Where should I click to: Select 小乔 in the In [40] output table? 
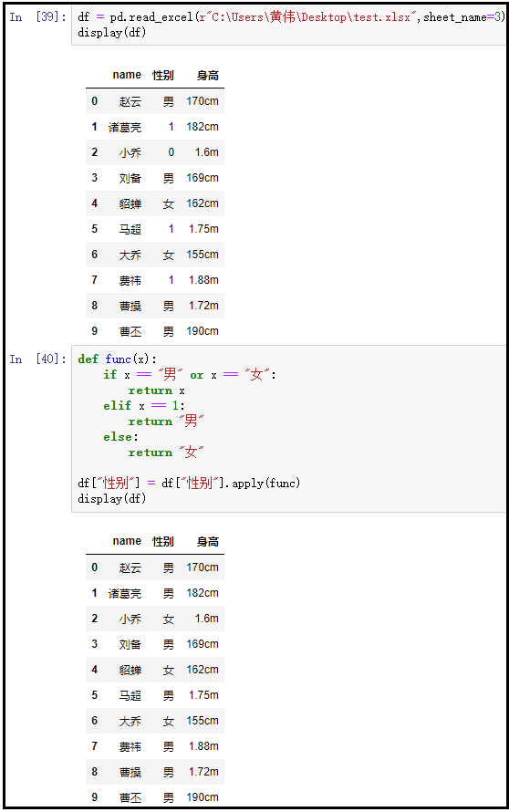coord(130,619)
